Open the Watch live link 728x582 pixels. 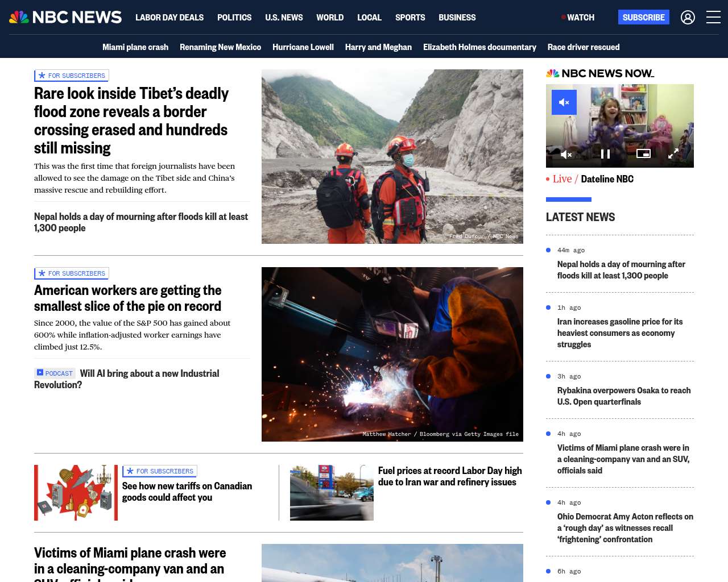point(578,18)
